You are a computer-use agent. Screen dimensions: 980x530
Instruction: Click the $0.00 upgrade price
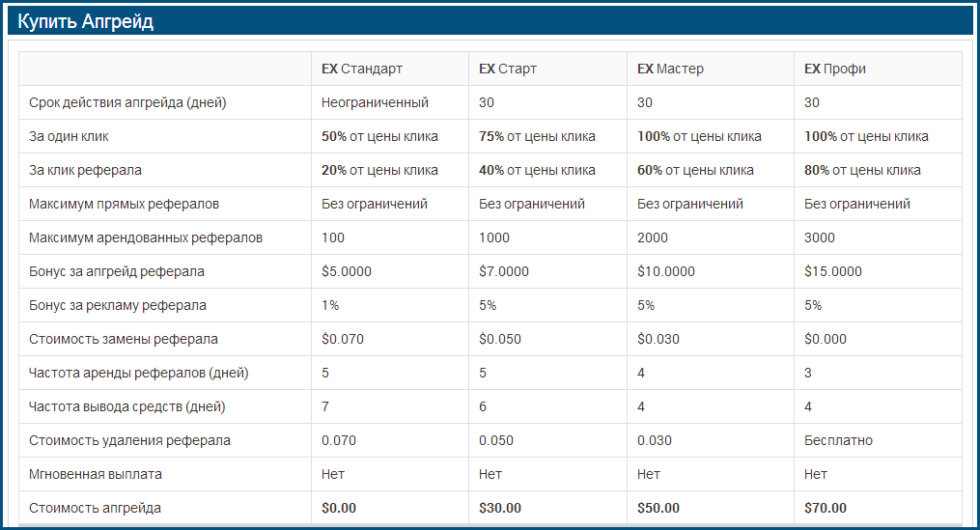click(339, 508)
